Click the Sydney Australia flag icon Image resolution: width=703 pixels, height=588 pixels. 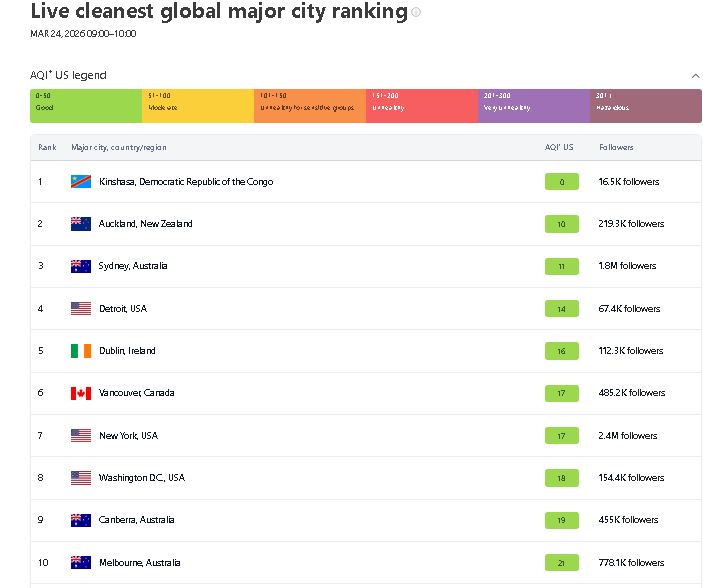click(x=81, y=266)
